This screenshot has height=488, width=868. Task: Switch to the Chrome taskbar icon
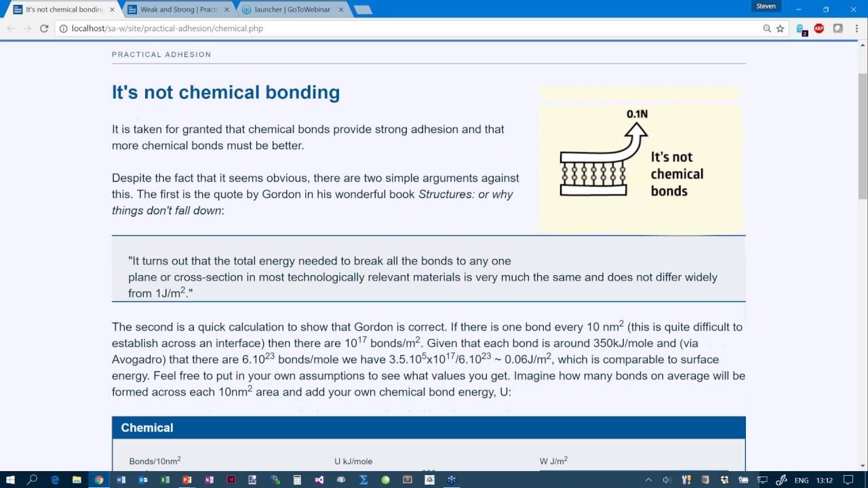(x=99, y=480)
